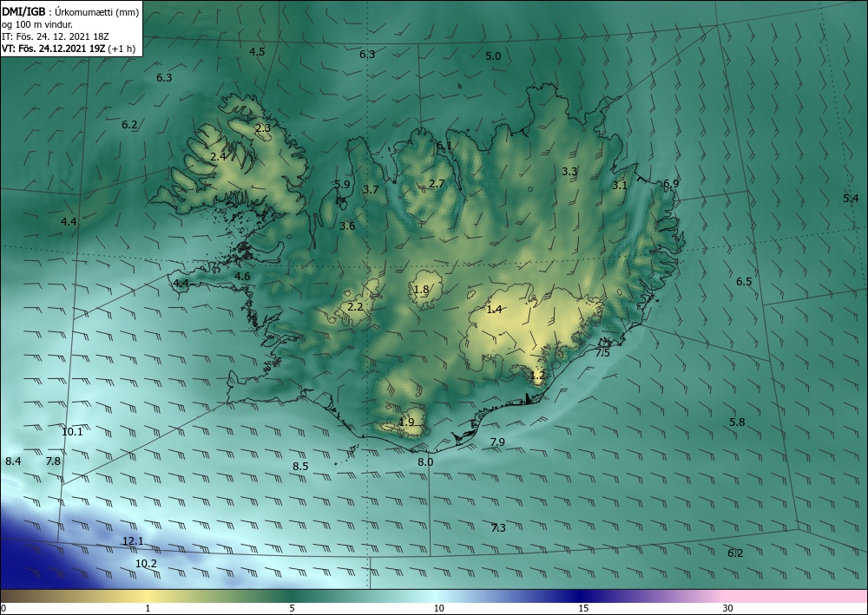The width and height of the screenshot is (868, 615).
Task: Click the 10.2 value in the southwest corner
Action: 146,564
